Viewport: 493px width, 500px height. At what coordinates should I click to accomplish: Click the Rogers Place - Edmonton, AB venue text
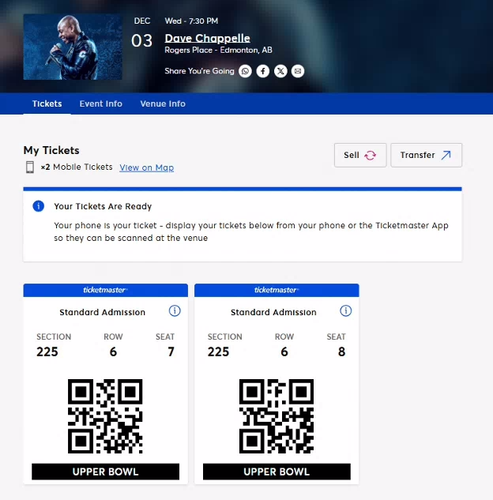218,50
